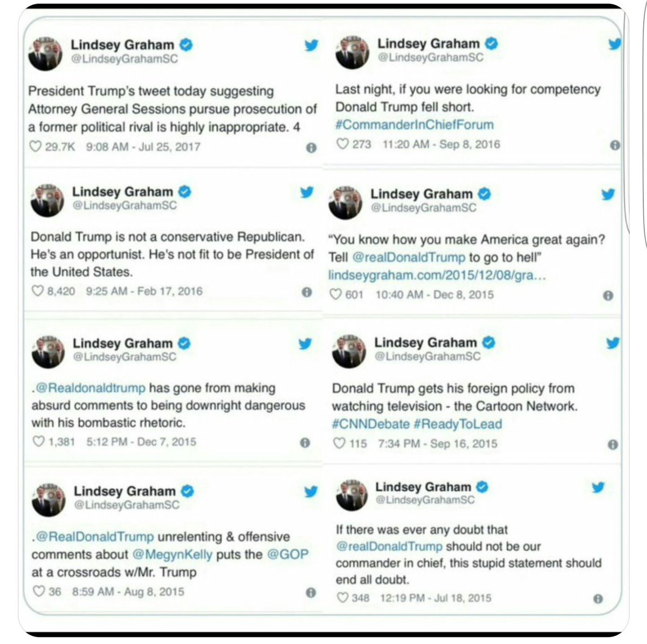Click the heart icon showing 601 likes
This screenshot has height=644, width=647.
click(x=335, y=294)
